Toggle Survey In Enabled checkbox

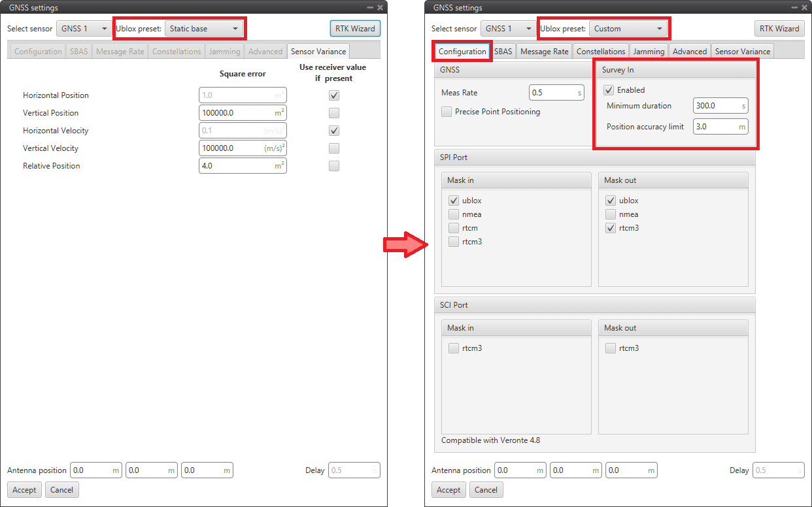point(609,90)
